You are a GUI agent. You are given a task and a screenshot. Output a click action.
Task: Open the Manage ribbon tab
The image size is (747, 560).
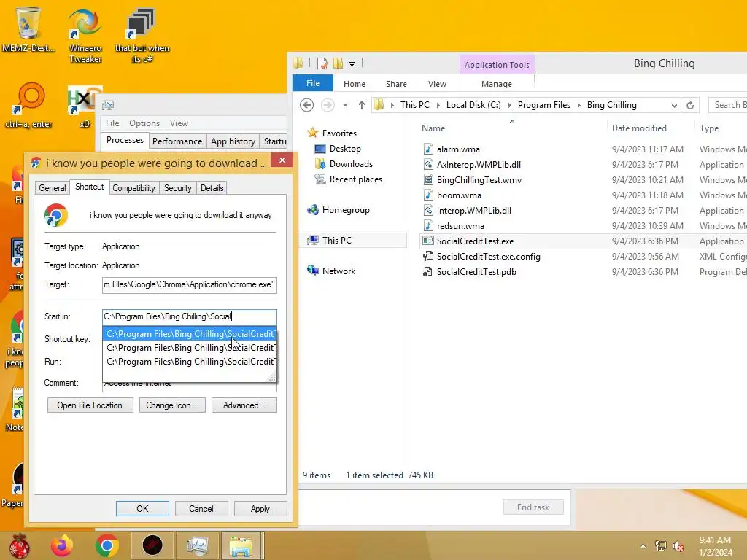[x=497, y=84]
